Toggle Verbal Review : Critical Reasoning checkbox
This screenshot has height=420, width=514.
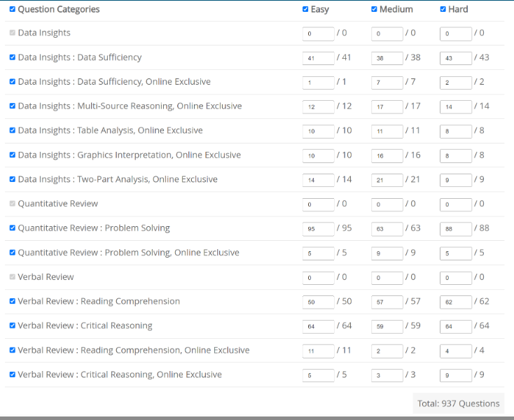[13, 326]
